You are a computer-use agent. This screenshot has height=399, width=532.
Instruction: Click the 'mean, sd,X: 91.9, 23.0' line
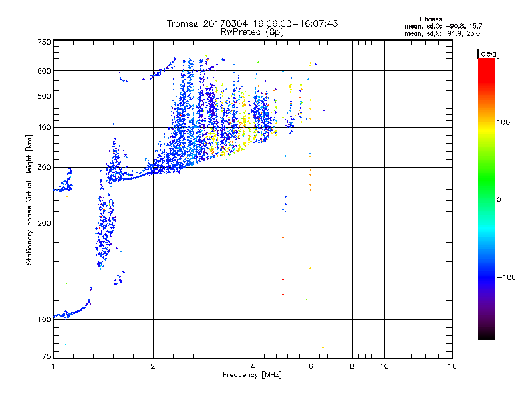442,33
